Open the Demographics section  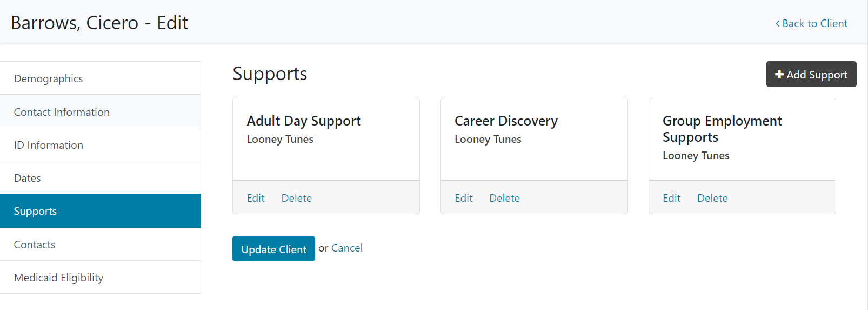[48, 78]
